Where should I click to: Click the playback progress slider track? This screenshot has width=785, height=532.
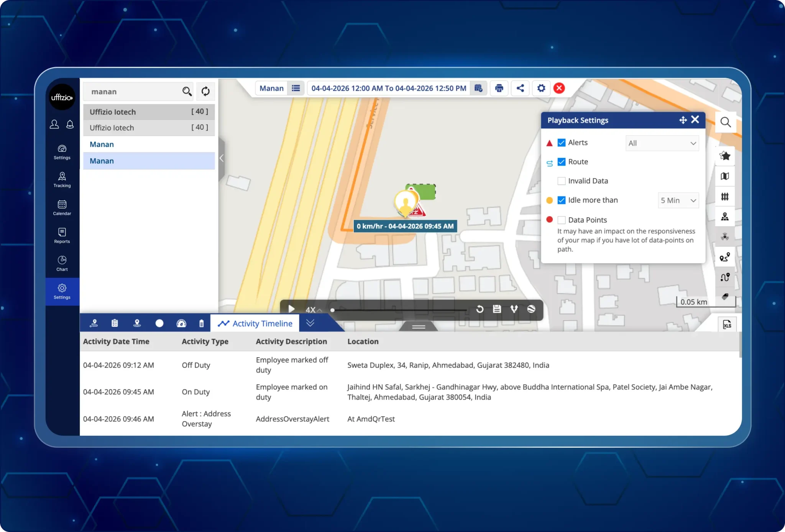click(399, 310)
